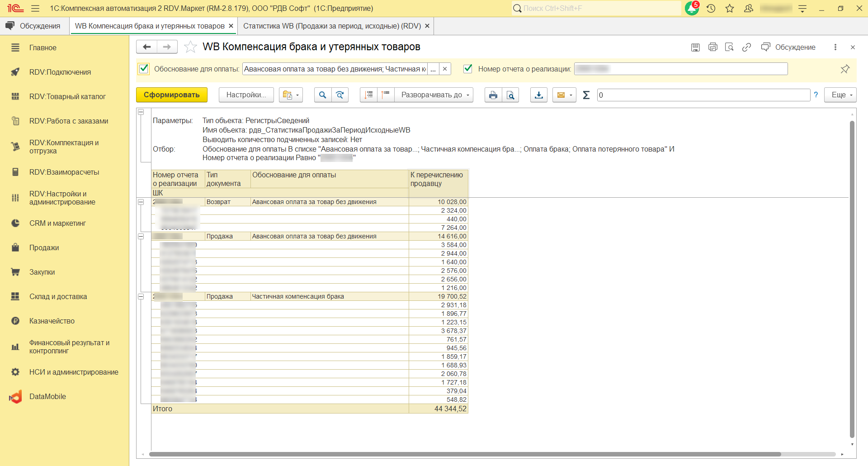The image size is (868, 466).
Task: Click the print icon in report toolbar
Action: coord(493,95)
